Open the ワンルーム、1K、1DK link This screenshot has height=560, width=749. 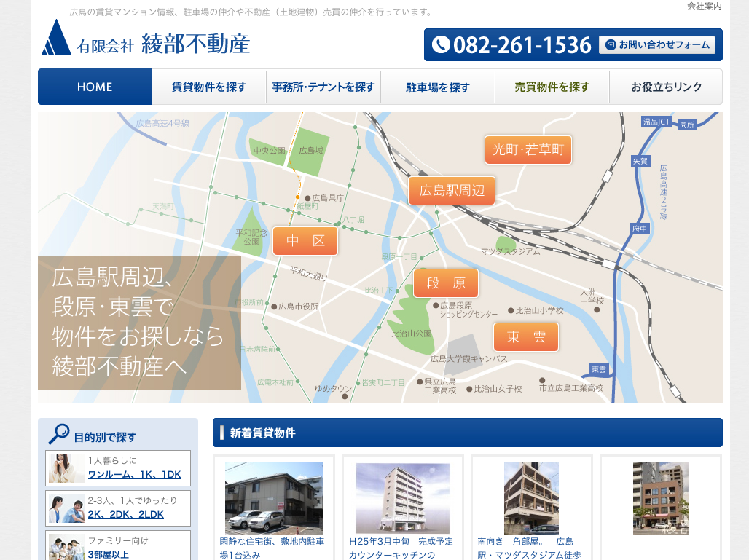pyautogui.click(x=134, y=475)
